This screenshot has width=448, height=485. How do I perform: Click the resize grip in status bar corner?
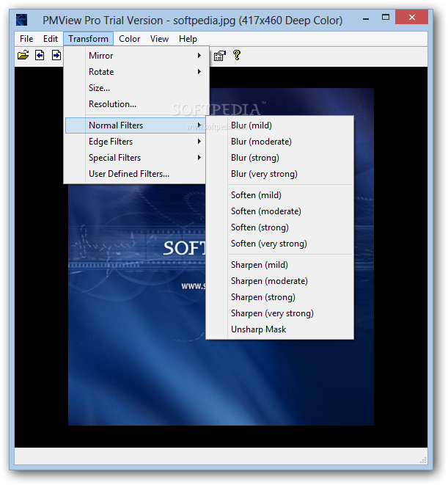click(423, 460)
